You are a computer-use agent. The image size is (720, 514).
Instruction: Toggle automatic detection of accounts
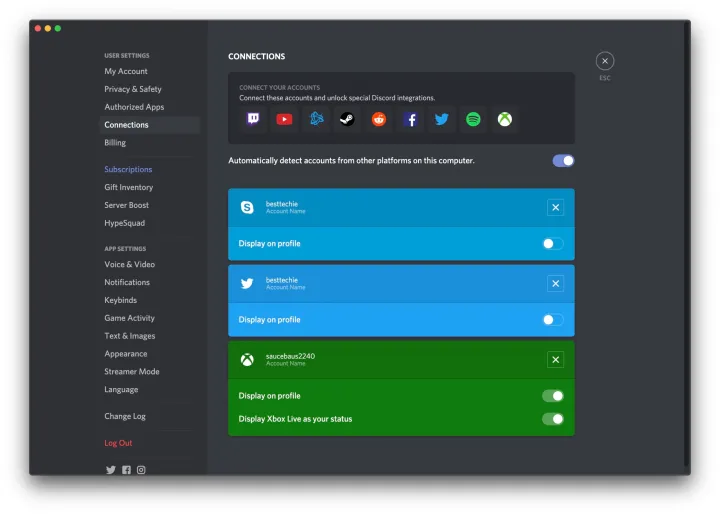coord(563,161)
